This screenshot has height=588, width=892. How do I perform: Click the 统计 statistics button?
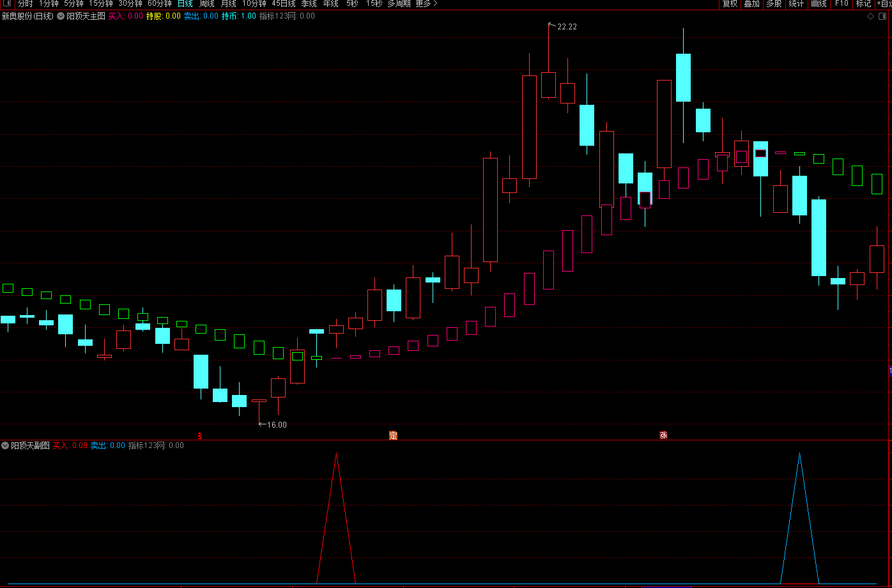click(796, 4)
